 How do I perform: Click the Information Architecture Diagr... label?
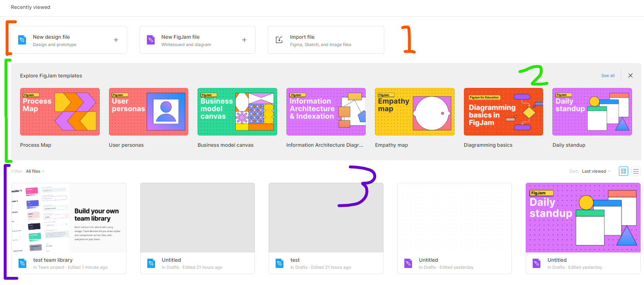pos(325,145)
